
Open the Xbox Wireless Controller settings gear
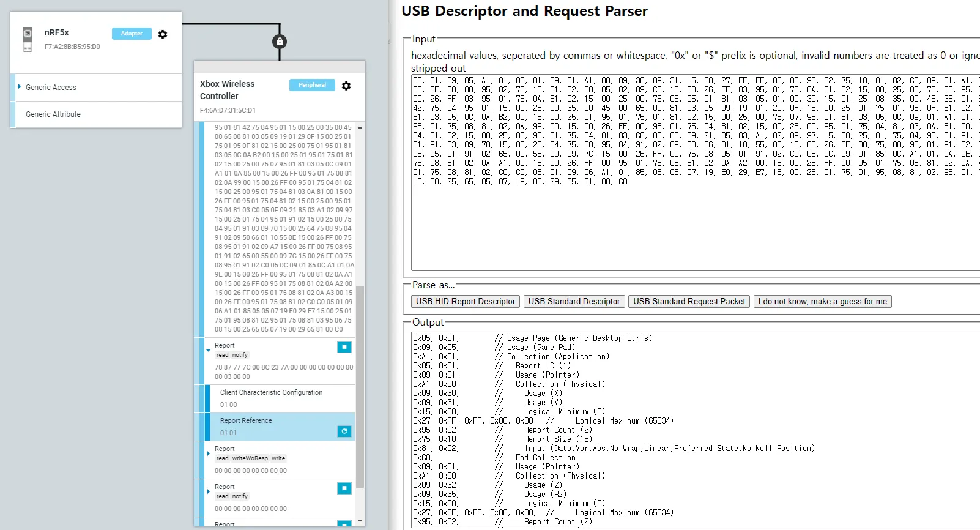346,86
